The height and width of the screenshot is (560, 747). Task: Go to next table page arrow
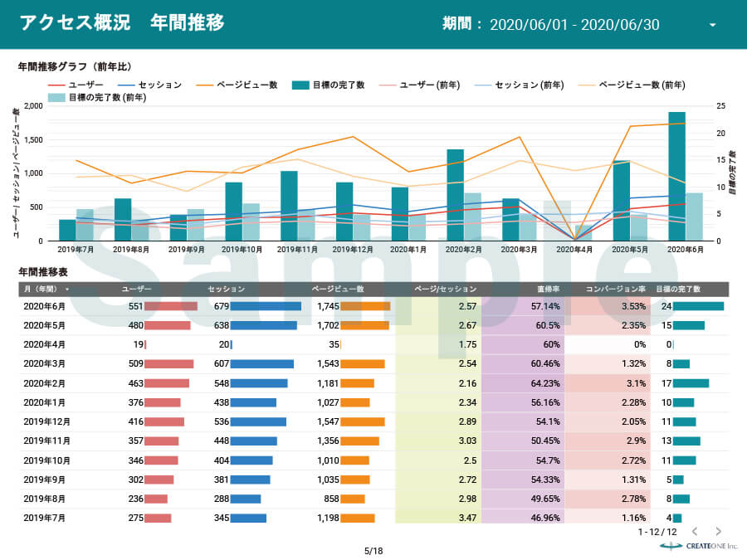(x=718, y=531)
